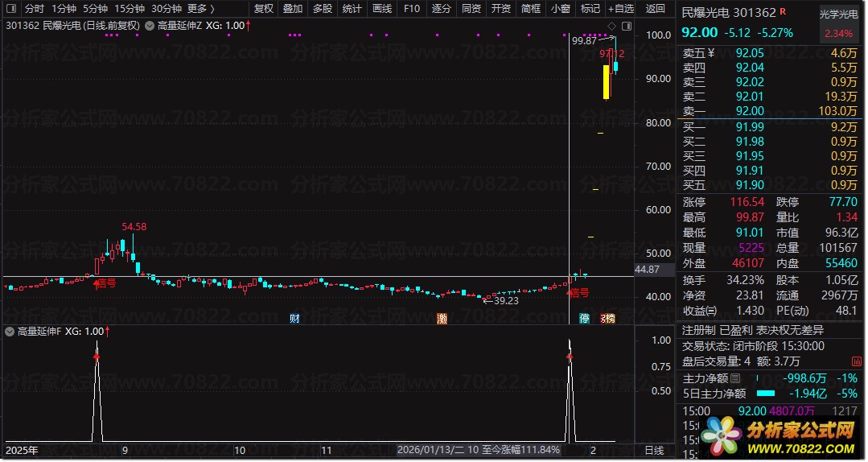Viewport: 868px width, 462px height.
Task: Click the 54.58 high price label
Action: pos(134,226)
